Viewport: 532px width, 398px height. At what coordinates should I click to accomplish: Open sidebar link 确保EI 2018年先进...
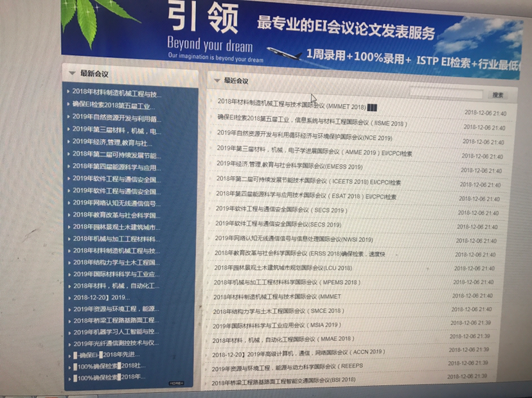107,355
